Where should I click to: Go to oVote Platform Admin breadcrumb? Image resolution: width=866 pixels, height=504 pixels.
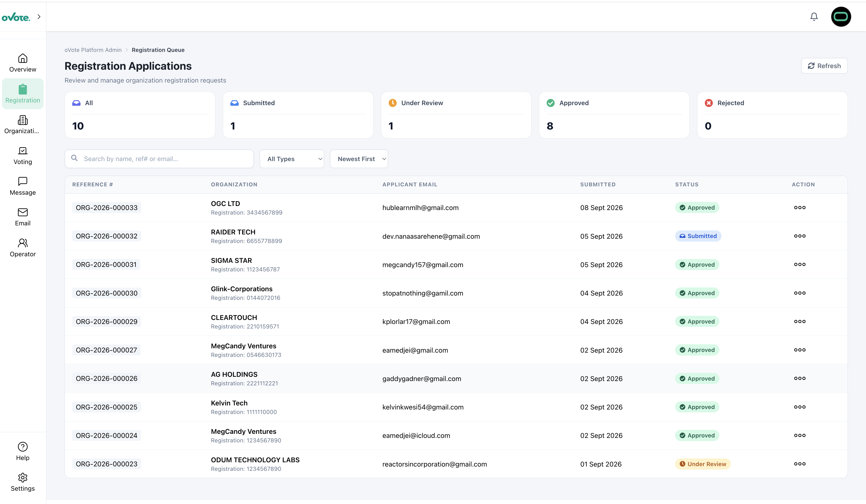93,50
